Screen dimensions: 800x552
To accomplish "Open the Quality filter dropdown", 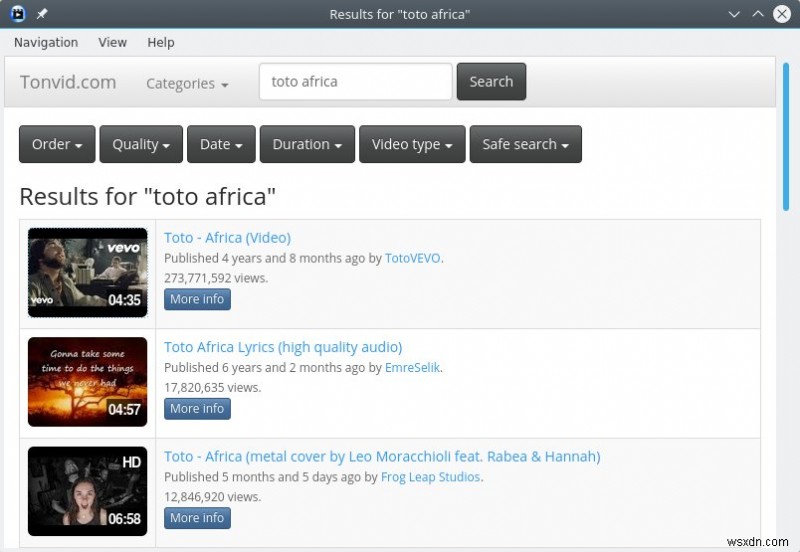I will tap(141, 144).
